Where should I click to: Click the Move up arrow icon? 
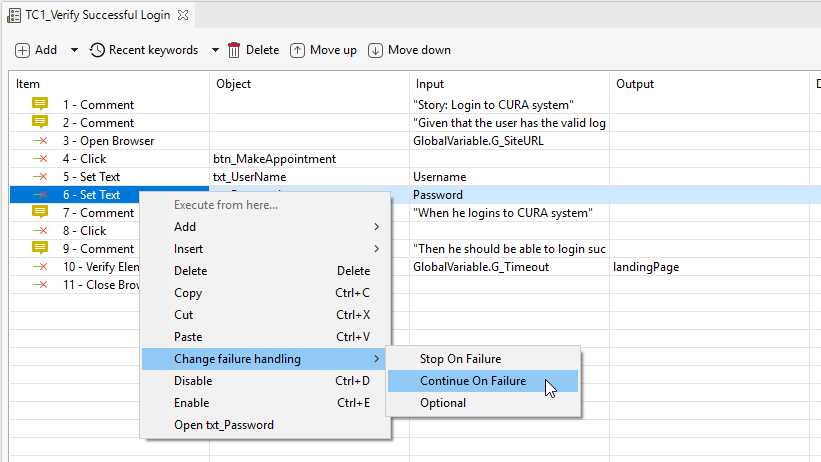(297, 50)
